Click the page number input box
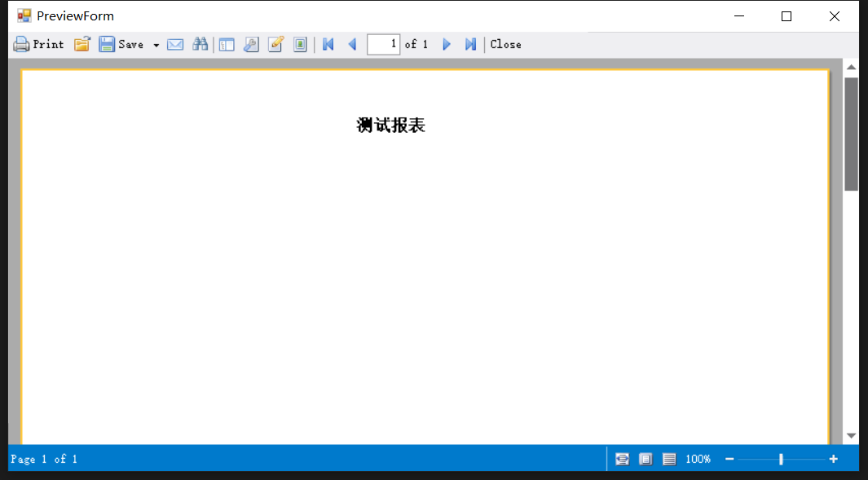 [383, 45]
